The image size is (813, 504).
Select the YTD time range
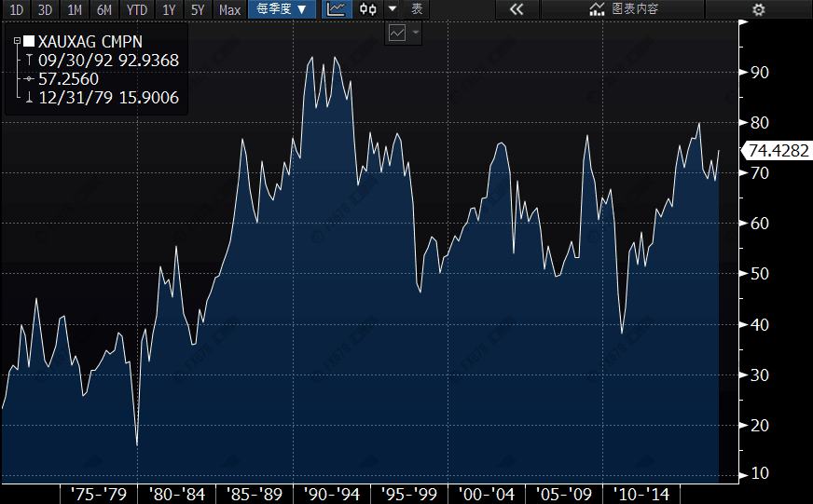[x=137, y=9]
